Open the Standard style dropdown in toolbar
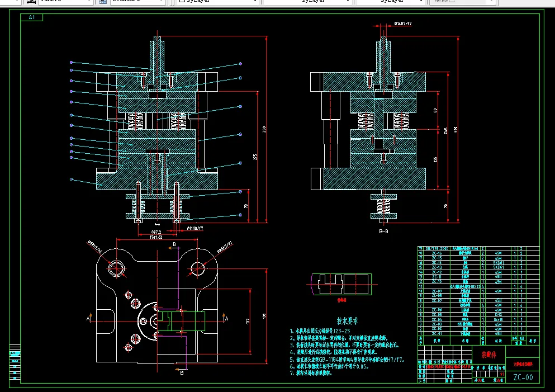Screen dimensions: 555x392 coord(138,1)
